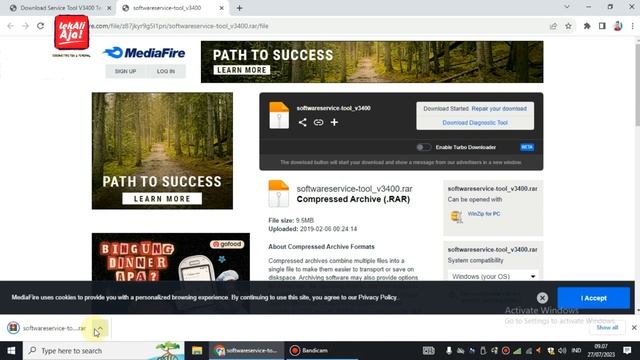This screenshot has height=360, width=640.
Task: Close the Download Service Tool V3400 tab
Action: 109,8
